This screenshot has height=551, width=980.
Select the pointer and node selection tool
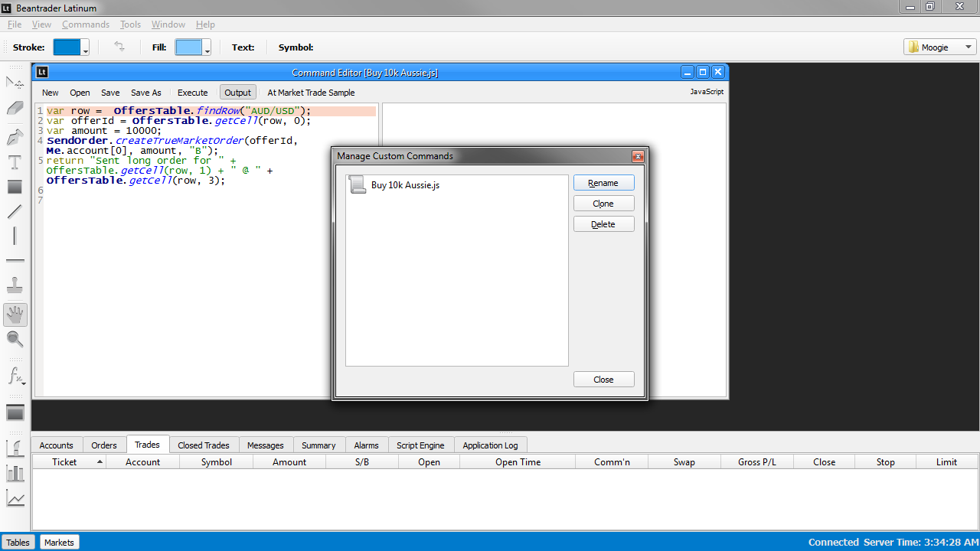(15, 83)
